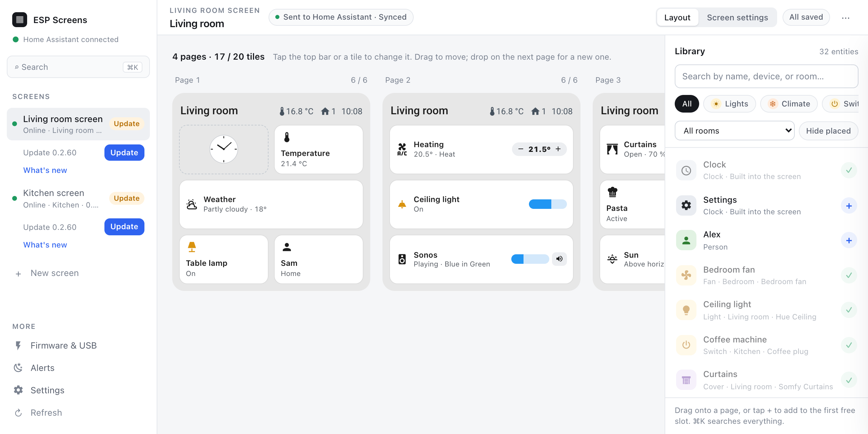The height and width of the screenshot is (434, 868).
Task: Click the Table lamp icon
Action: (192, 247)
